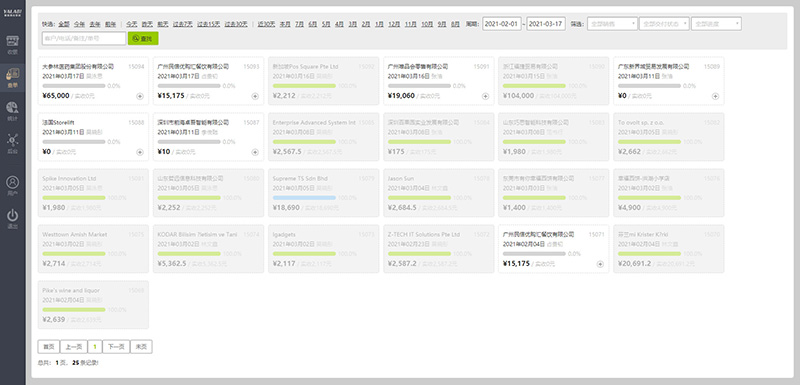Expand the all-salesperson filter dropdown

click(612, 23)
